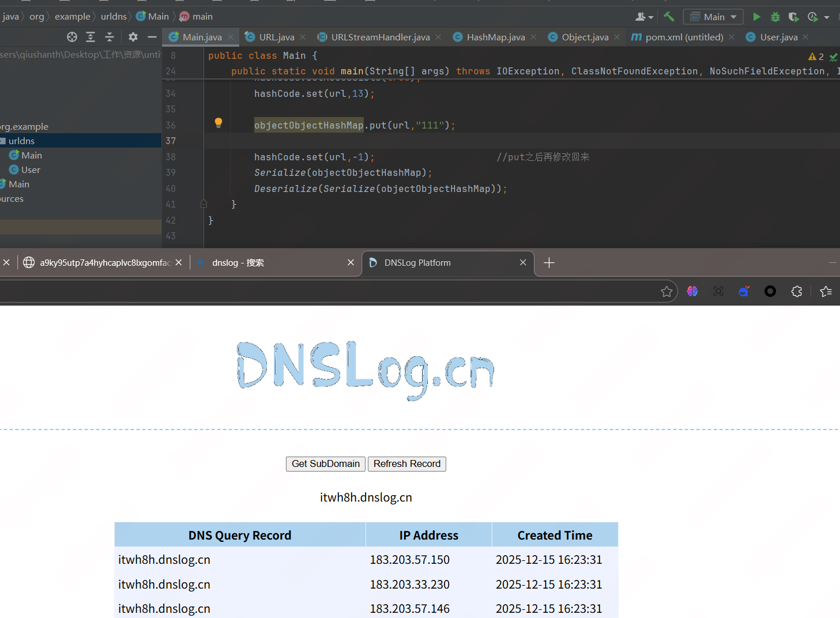
Task: Open the code-with-me users icon menu
Action: pyautogui.click(x=644, y=17)
